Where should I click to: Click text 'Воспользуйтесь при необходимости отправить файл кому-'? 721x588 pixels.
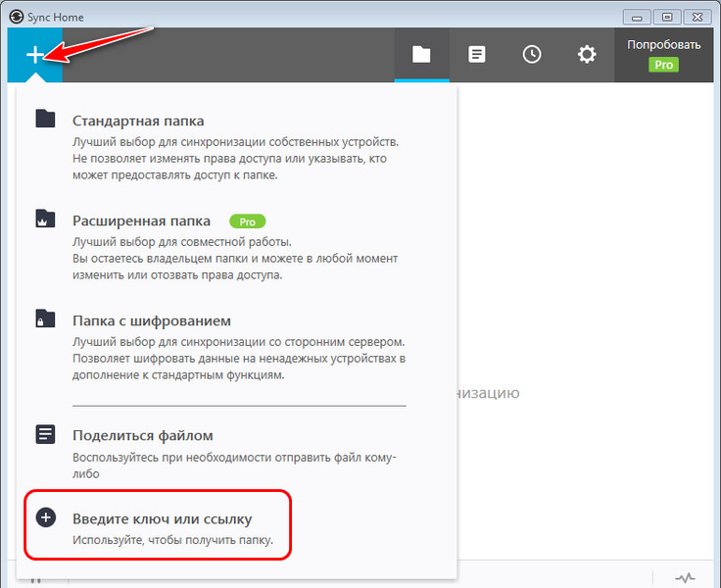pos(234,458)
